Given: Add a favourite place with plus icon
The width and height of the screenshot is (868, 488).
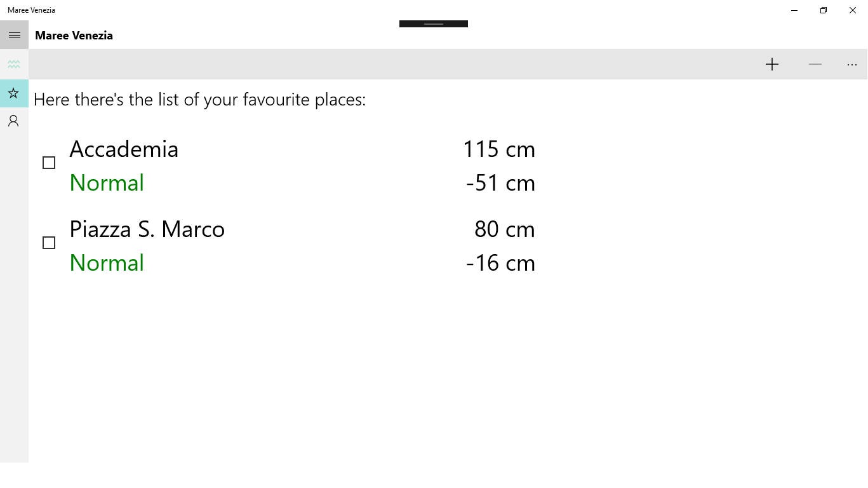Looking at the screenshot, I should pos(772,64).
